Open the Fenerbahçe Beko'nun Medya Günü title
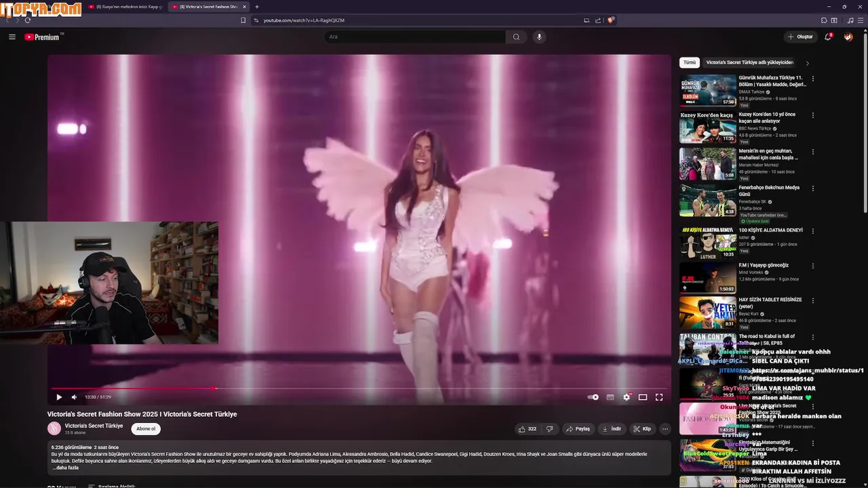868x488 pixels. (x=770, y=190)
